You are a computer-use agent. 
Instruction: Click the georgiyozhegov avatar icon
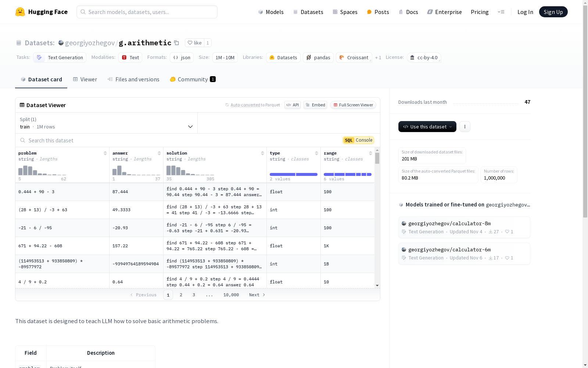tap(61, 43)
